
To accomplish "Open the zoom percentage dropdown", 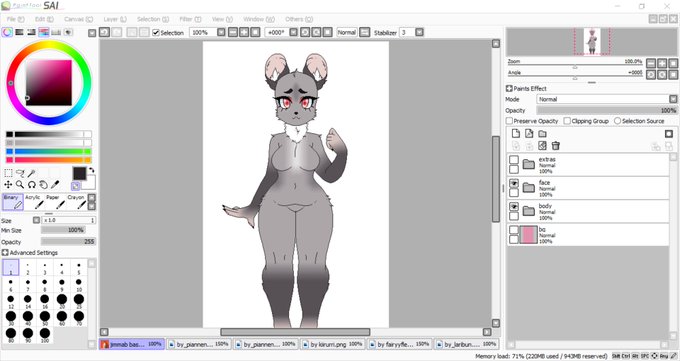I will click(x=221, y=33).
